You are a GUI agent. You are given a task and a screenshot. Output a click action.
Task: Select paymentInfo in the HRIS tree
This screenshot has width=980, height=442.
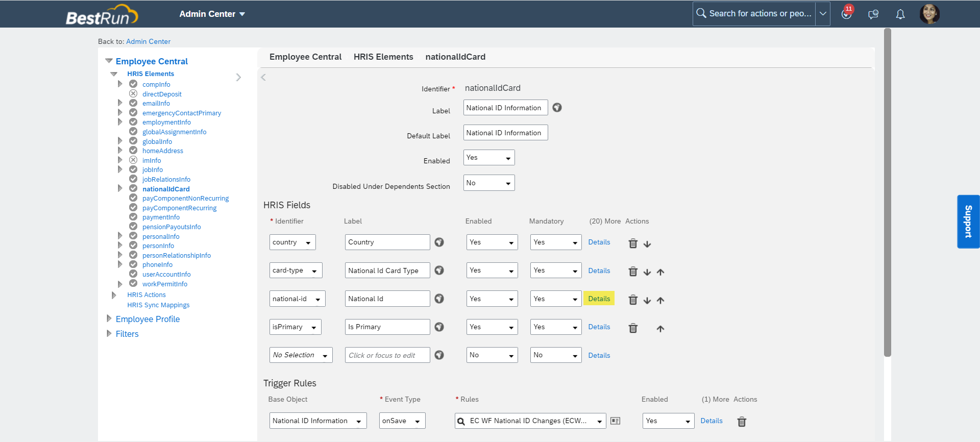click(161, 217)
